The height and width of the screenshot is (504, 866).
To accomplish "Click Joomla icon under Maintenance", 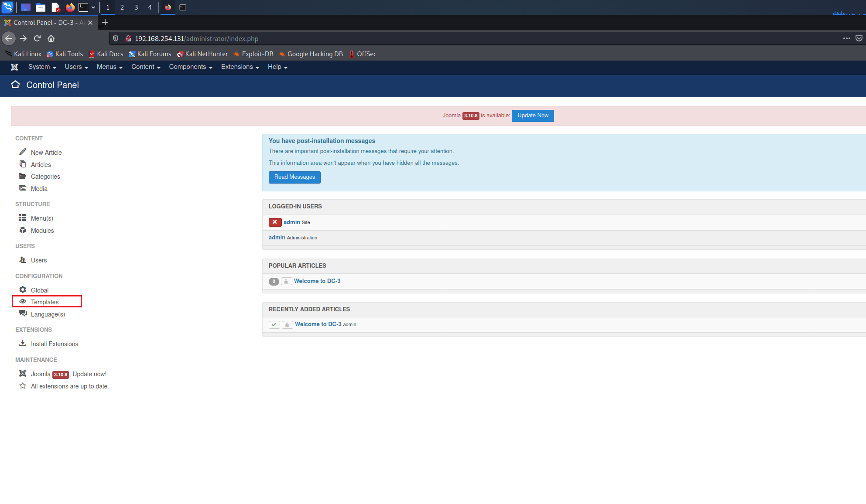I will (x=23, y=373).
